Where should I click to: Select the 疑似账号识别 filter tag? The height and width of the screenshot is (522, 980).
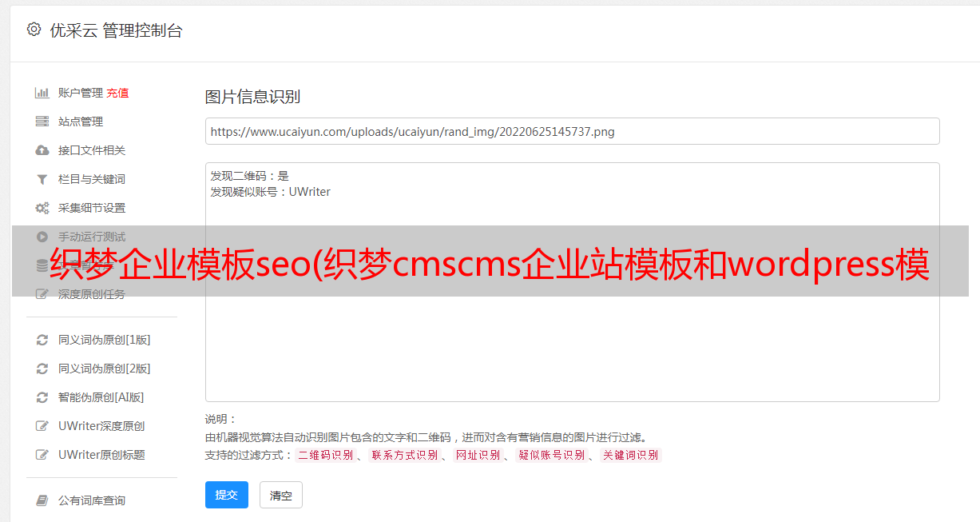click(x=551, y=455)
